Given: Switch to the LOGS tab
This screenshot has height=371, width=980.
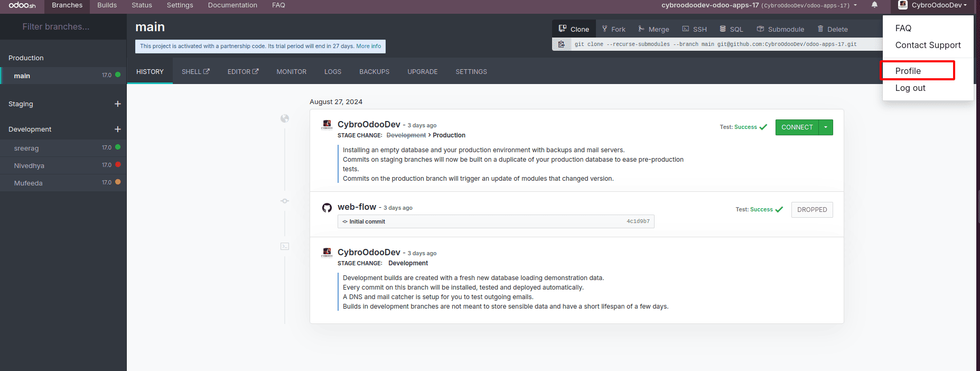Looking at the screenshot, I should click(333, 72).
